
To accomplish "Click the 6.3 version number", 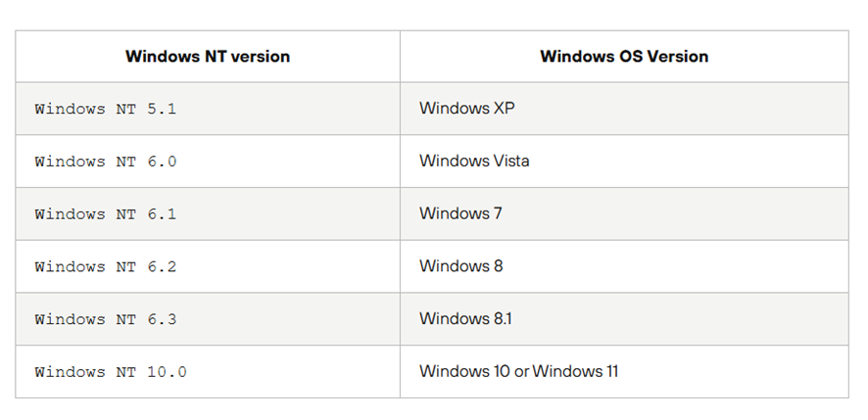I will coord(162,319).
